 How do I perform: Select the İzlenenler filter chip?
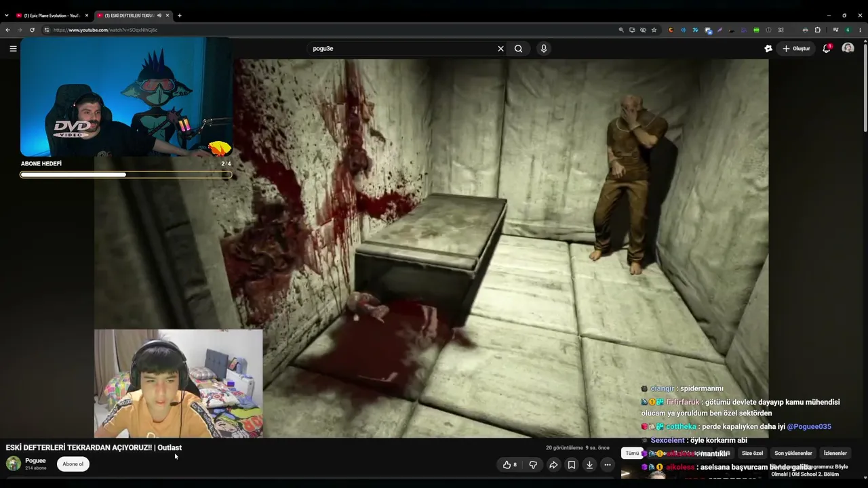pyautogui.click(x=835, y=453)
